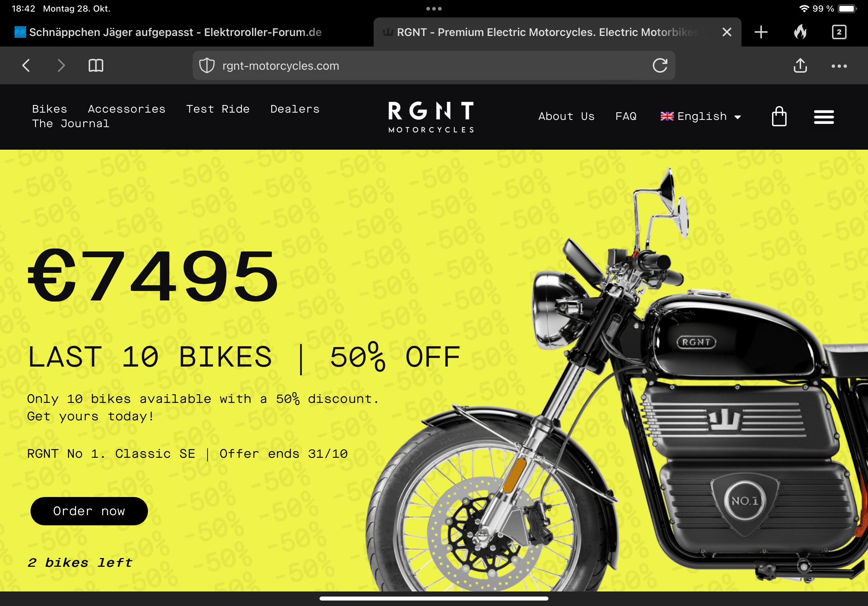Image resolution: width=868 pixels, height=606 pixels.
Task: Reload the page with refresh icon
Action: point(660,65)
